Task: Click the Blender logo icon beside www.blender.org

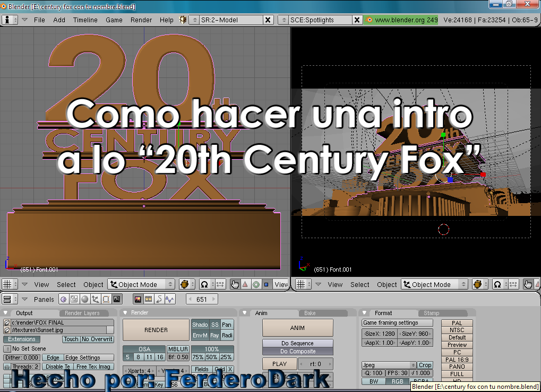Action: click(x=369, y=20)
